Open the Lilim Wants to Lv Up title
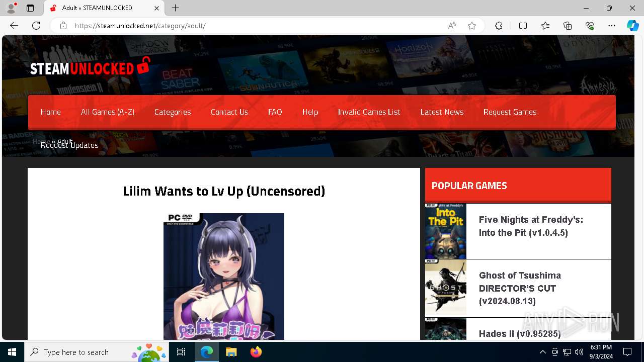Viewport: 644px width, 362px height. (224, 191)
